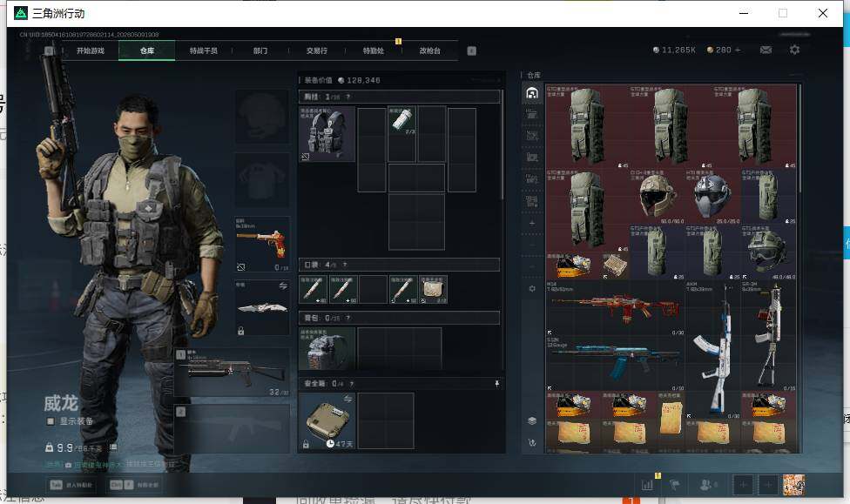The width and height of the screenshot is (850, 504).
Task: Click the question mark beside 口袋
Action: tap(344, 265)
